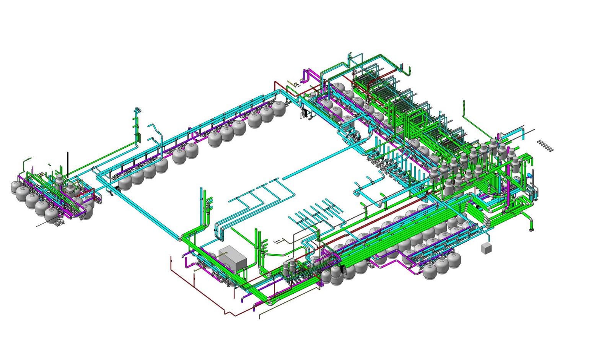Select the large gray rectangular box unit
The height and width of the screenshot is (364, 612).
pos(233,257)
